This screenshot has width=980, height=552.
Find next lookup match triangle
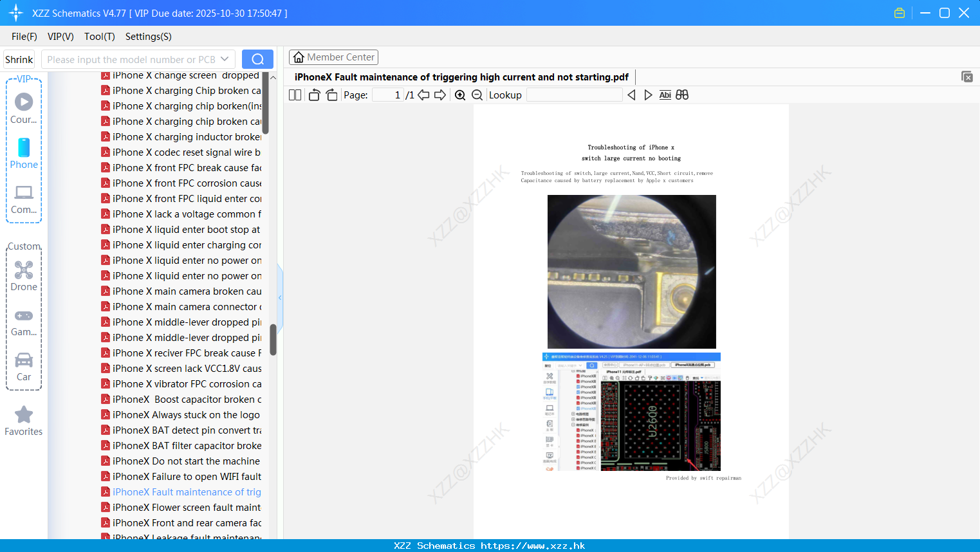pos(648,95)
